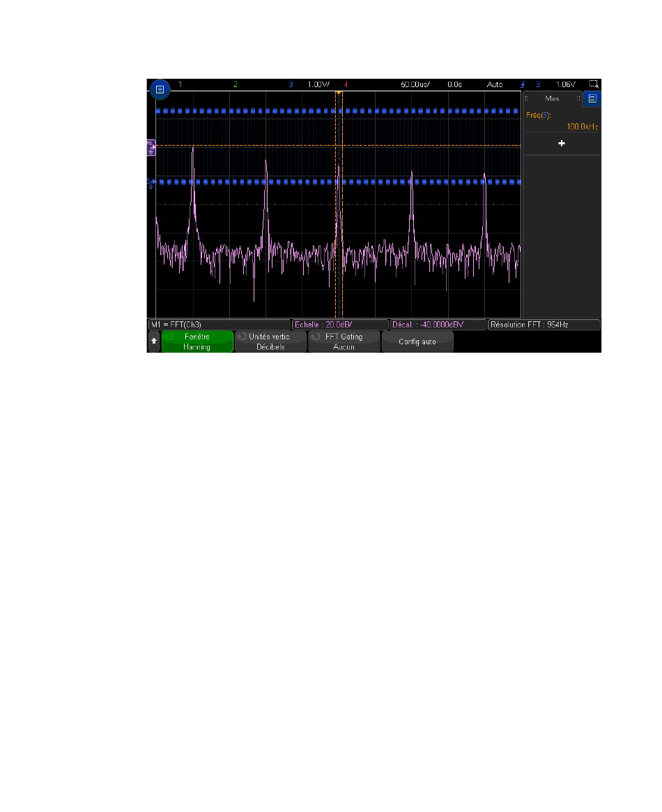Open the blue main menu button
The image size is (662, 812).
(160, 90)
